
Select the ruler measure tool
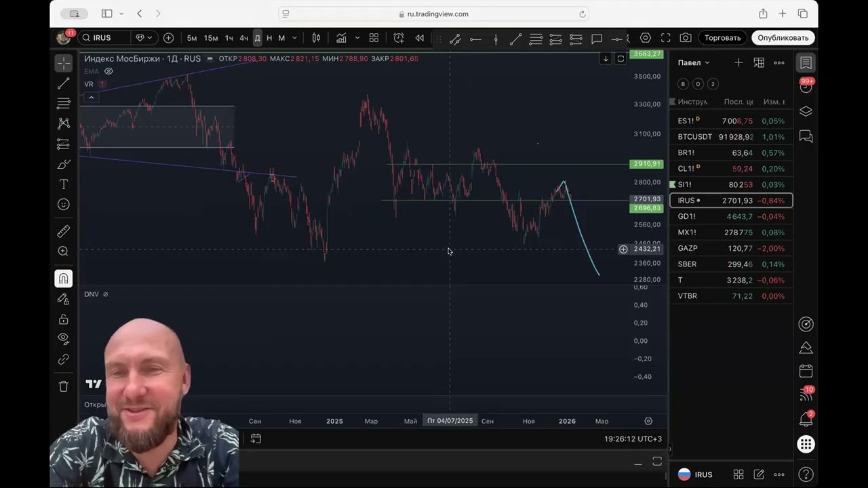pyautogui.click(x=64, y=231)
